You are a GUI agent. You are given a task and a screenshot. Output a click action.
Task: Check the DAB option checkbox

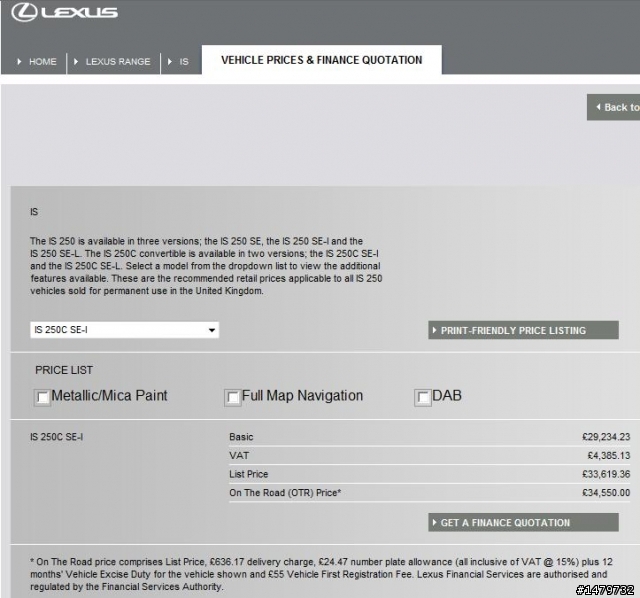423,397
